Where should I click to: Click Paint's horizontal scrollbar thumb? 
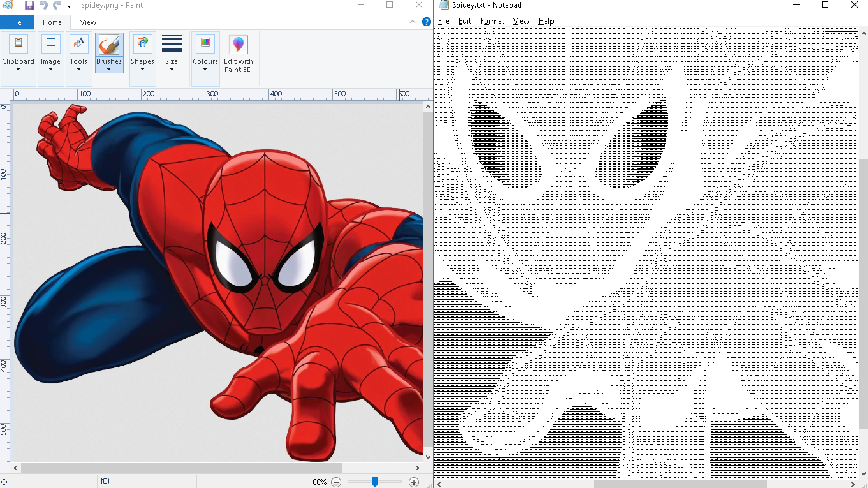(181, 468)
